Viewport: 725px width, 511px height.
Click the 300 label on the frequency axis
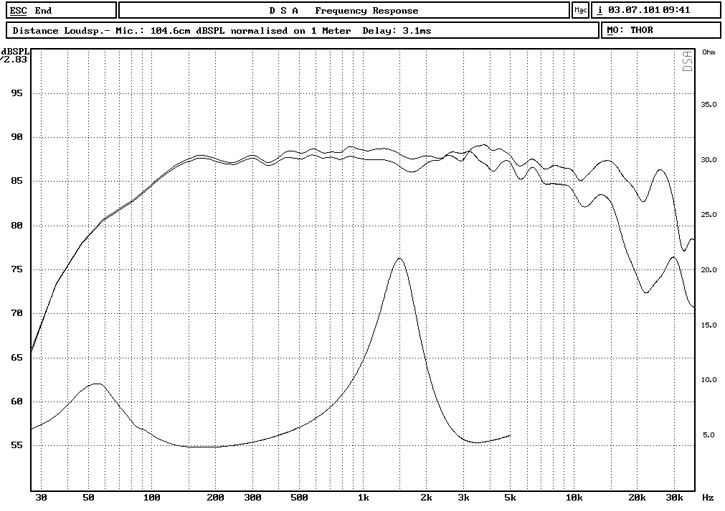pos(252,498)
